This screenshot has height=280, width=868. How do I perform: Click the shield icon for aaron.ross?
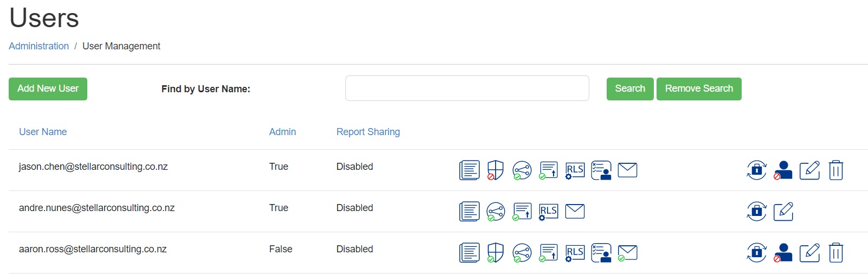tap(496, 253)
